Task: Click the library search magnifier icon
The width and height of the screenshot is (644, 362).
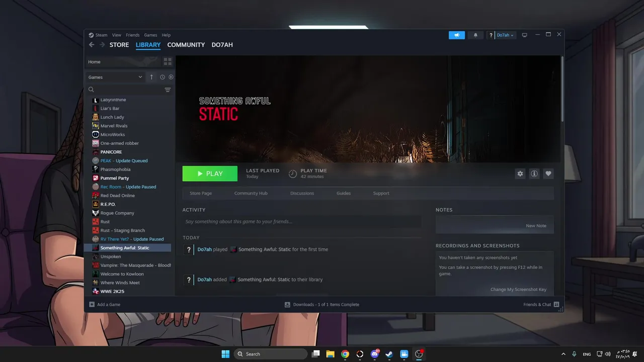Action: tap(91, 89)
